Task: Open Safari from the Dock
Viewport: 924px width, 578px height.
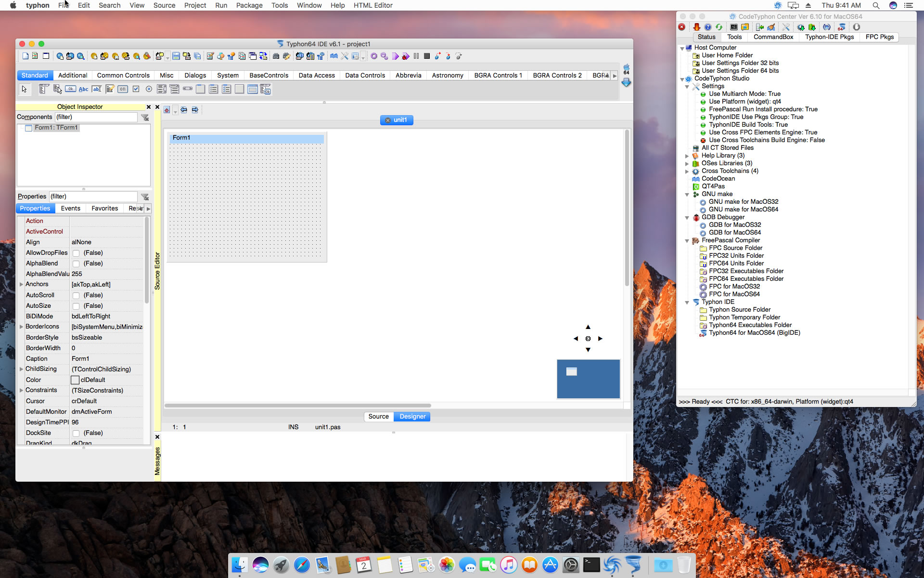Action: tap(302, 565)
